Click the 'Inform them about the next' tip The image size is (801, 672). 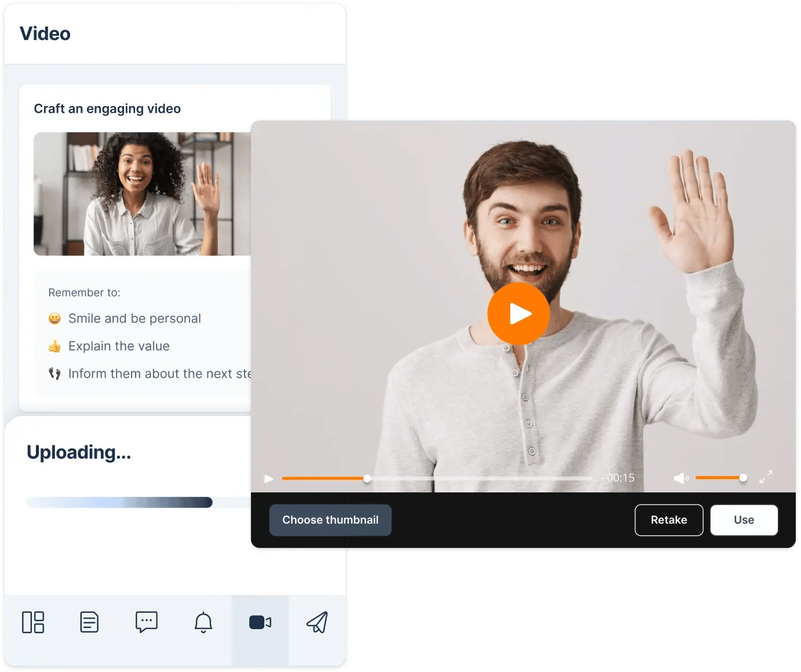tap(159, 374)
